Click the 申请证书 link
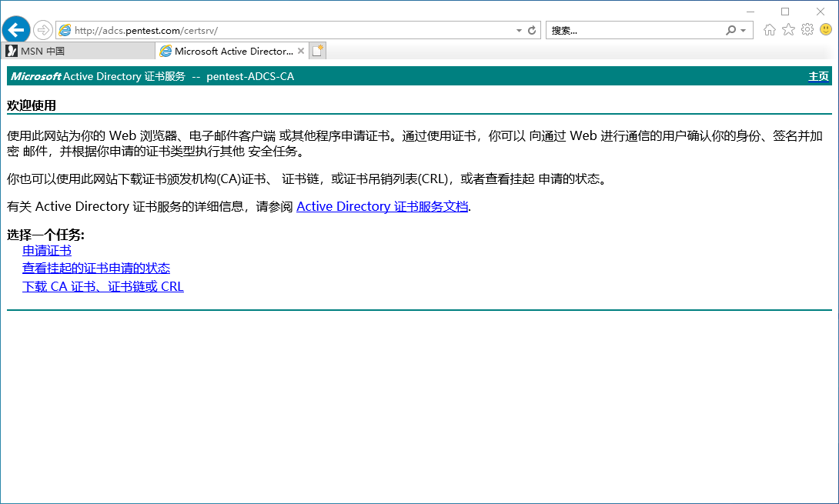This screenshot has width=839, height=504. [47, 250]
